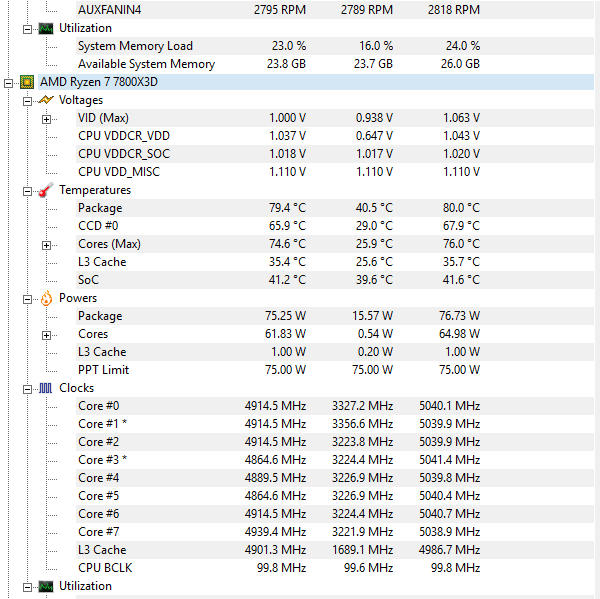Screen dimensions: 600x599
Task: Select the Clocks section label
Action: [77, 388]
